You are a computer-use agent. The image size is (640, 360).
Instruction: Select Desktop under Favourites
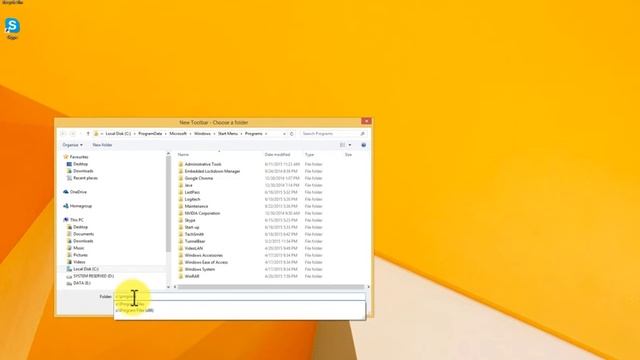coord(80,164)
